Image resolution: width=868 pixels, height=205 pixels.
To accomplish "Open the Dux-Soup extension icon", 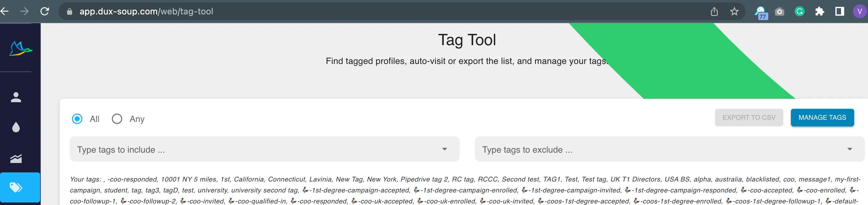I will click(760, 13).
